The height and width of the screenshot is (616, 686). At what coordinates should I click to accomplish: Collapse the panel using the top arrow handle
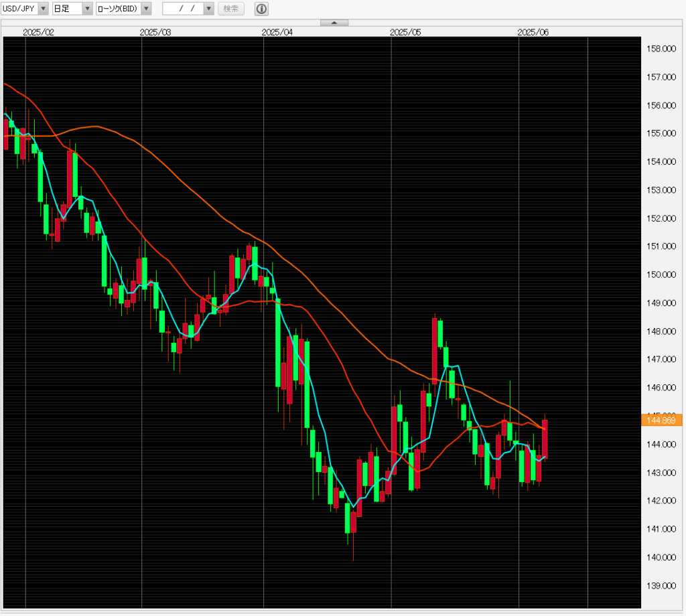(334, 23)
